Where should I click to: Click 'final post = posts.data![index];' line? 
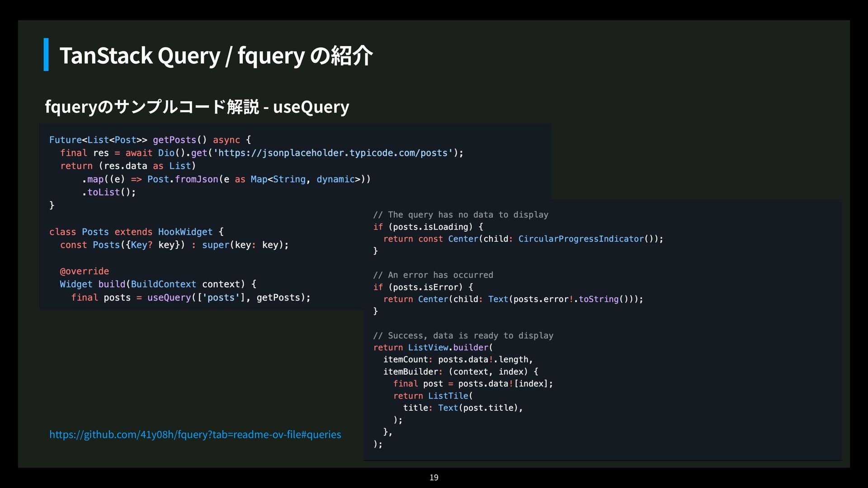(x=473, y=384)
